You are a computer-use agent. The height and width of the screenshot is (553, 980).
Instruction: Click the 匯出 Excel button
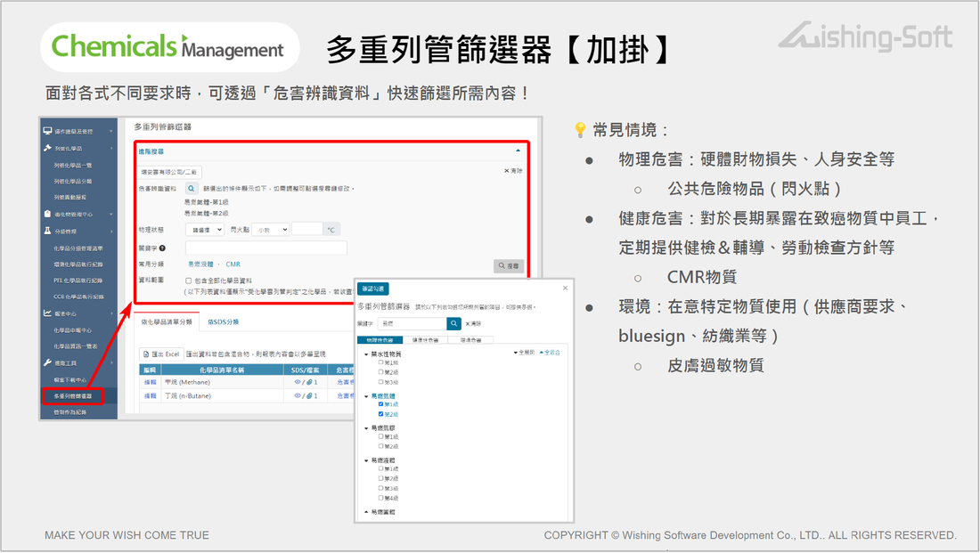(160, 354)
